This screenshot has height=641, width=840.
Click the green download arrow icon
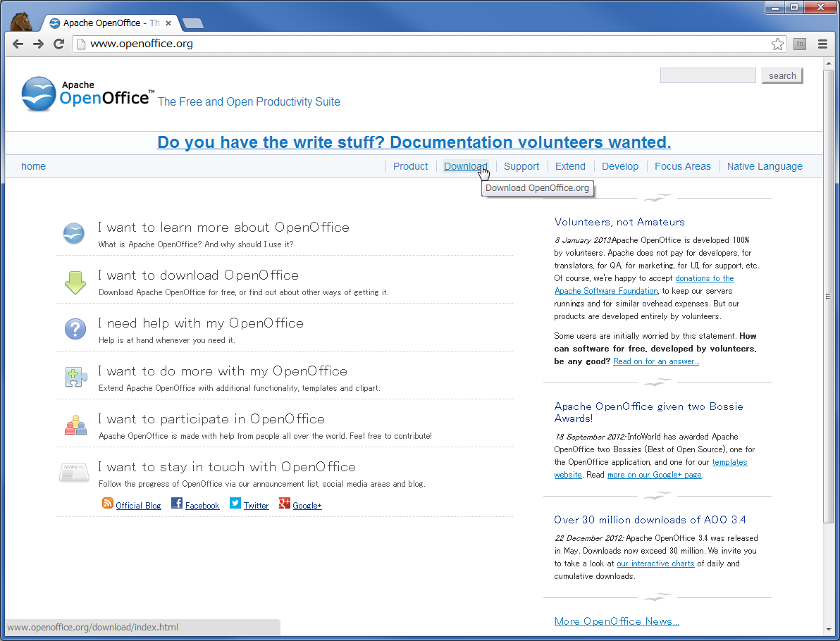(x=75, y=282)
